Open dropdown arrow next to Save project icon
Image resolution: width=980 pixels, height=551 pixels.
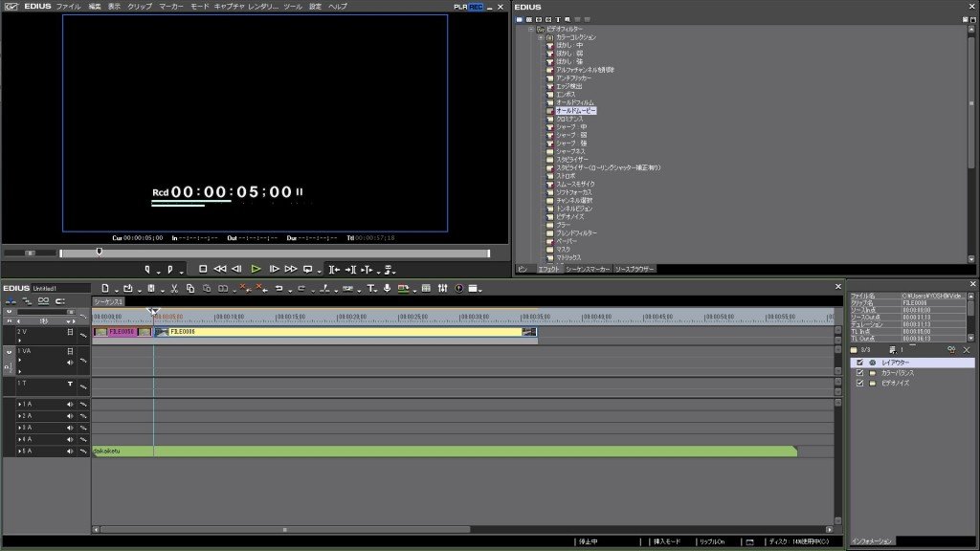pyautogui.click(x=162, y=290)
